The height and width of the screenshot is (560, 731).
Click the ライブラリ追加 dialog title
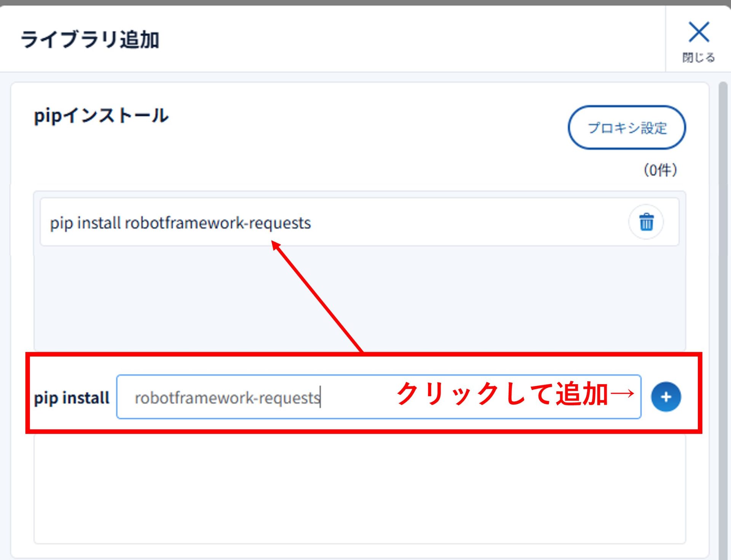(90, 40)
